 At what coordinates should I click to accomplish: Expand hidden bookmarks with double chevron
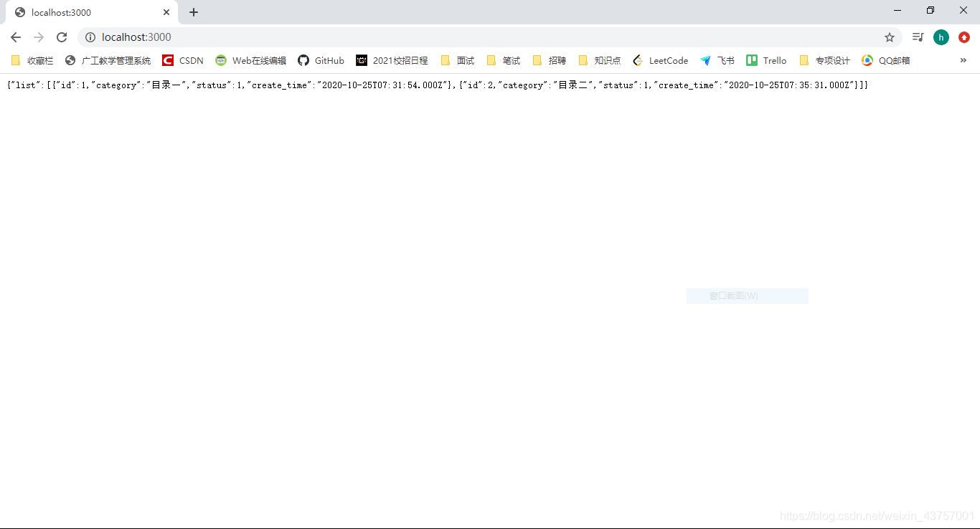(x=963, y=60)
